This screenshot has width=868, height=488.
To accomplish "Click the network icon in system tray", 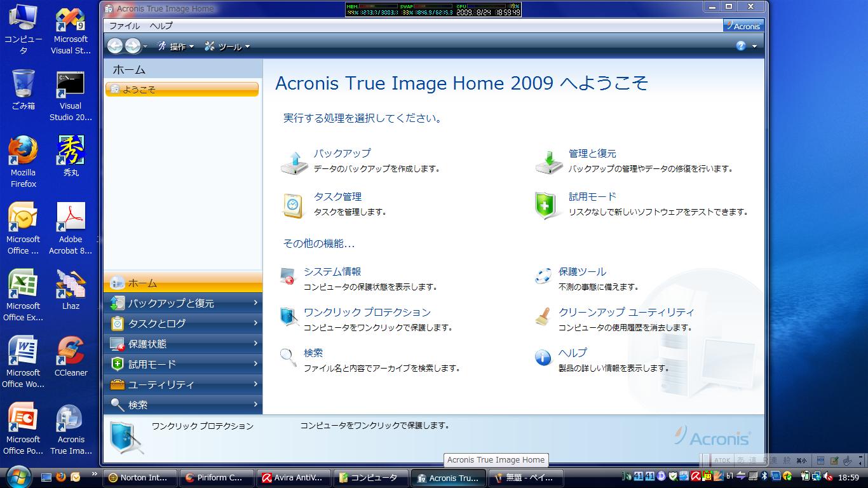I will 817,477.
